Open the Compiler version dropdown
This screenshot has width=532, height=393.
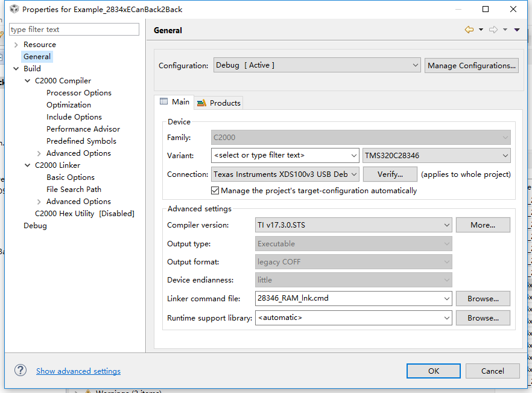354,225
